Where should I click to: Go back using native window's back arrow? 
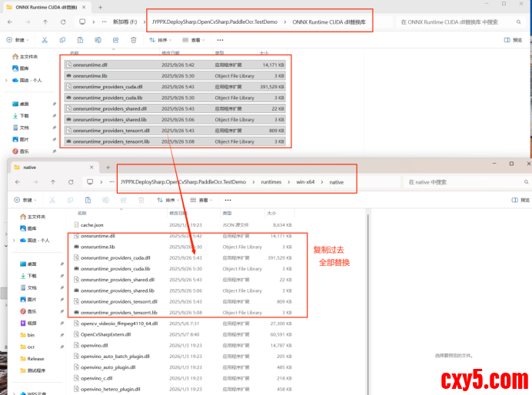coord(16,182)
